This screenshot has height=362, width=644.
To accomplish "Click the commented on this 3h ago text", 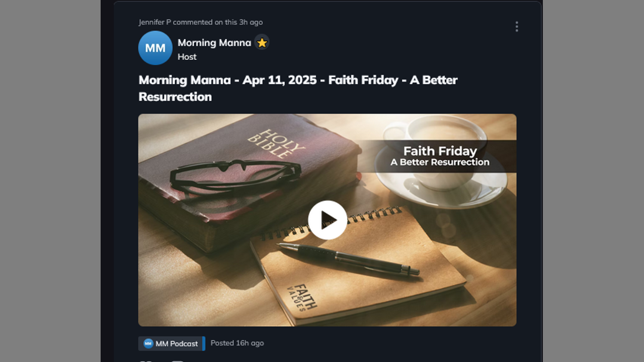I will 218,22.
